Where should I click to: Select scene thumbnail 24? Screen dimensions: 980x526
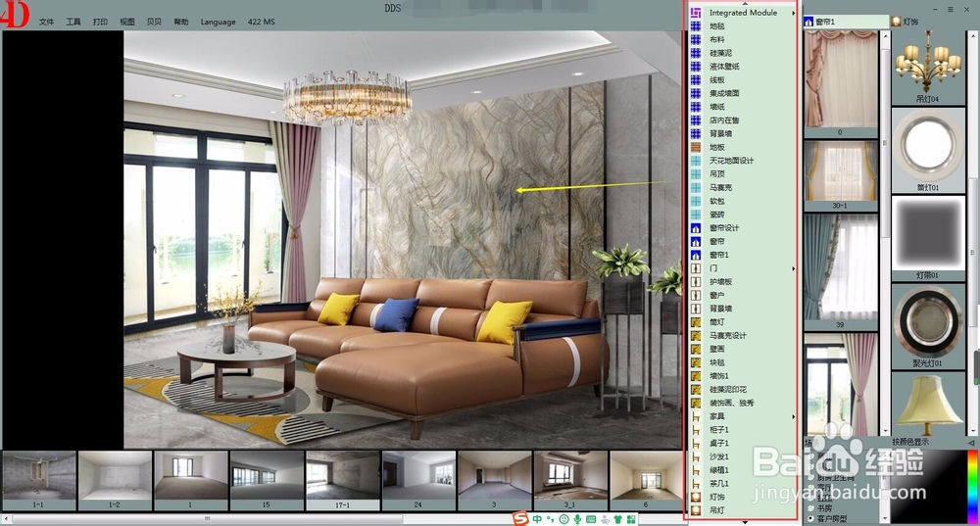[418, 480]
